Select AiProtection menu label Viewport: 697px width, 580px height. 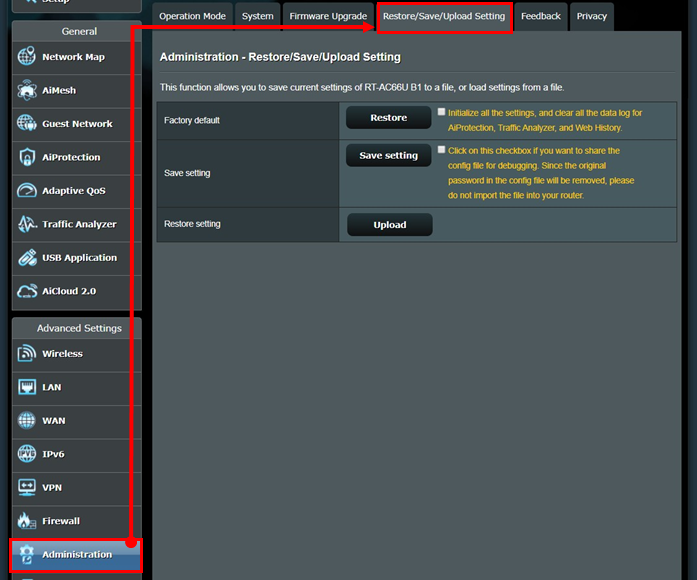pos(71,157)
